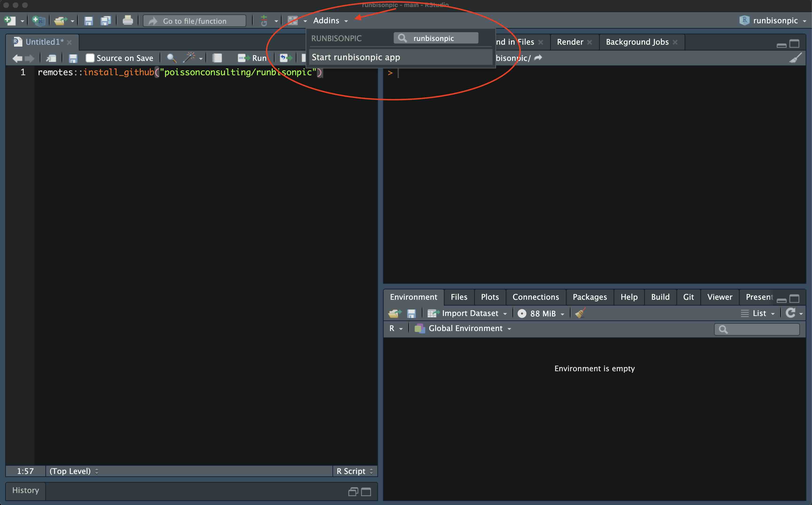
Task: Go forward to next source location
Action: [30, 58]
